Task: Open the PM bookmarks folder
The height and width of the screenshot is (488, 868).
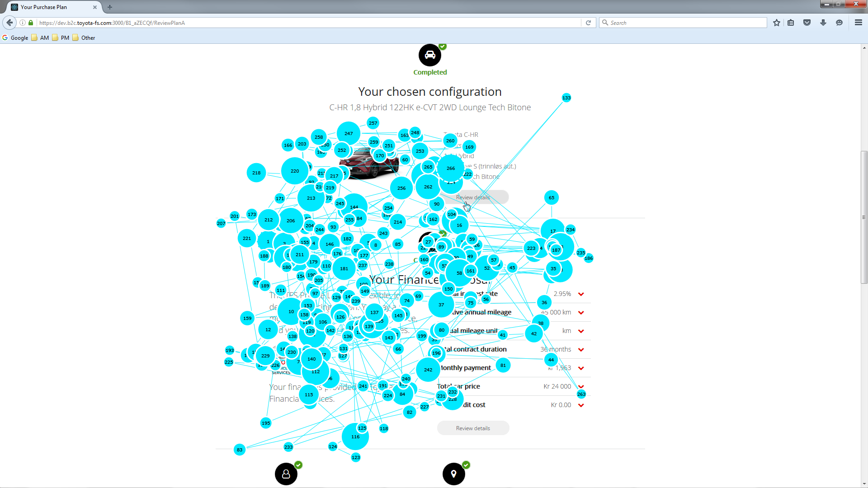Action: [61, 38]
